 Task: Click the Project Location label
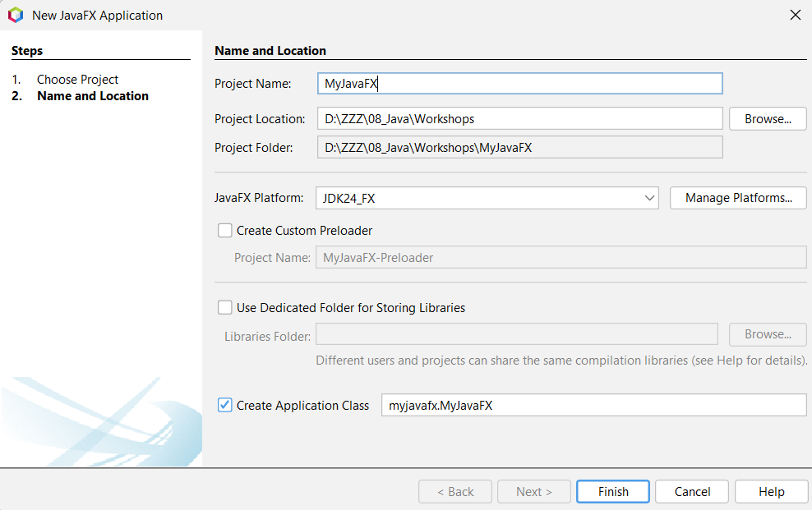260,118
